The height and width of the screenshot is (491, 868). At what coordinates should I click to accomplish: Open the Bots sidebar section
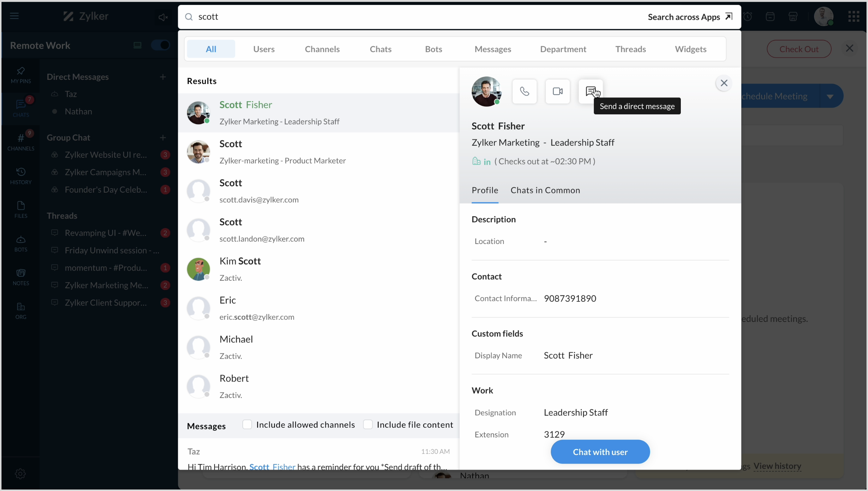point(21,243)
